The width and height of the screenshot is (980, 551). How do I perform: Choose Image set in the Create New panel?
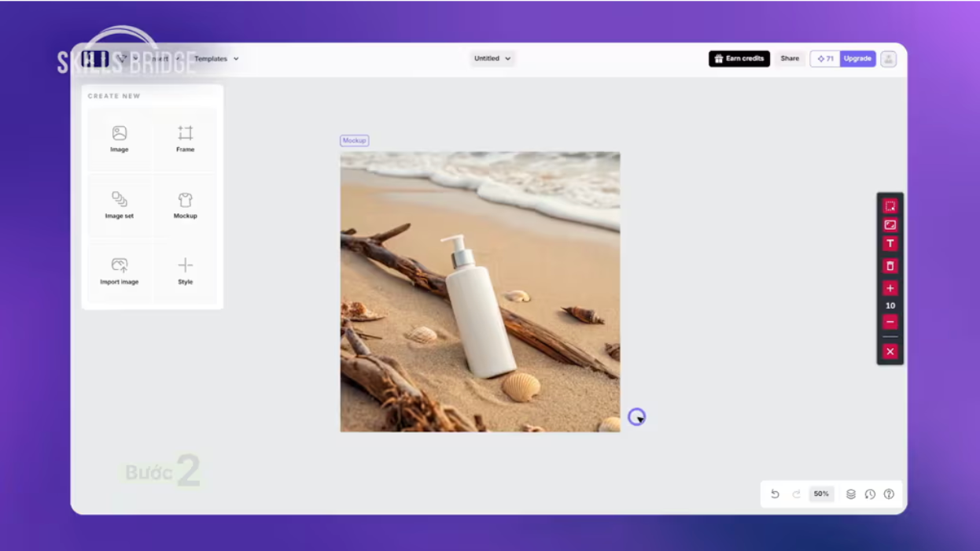(x=120, y=205)
